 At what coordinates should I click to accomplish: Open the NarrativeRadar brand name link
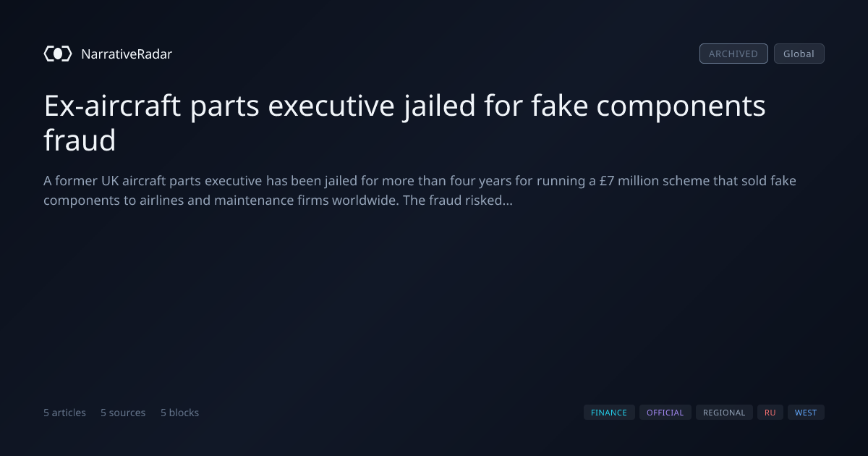pyautogui.click(x=127, y=54)
